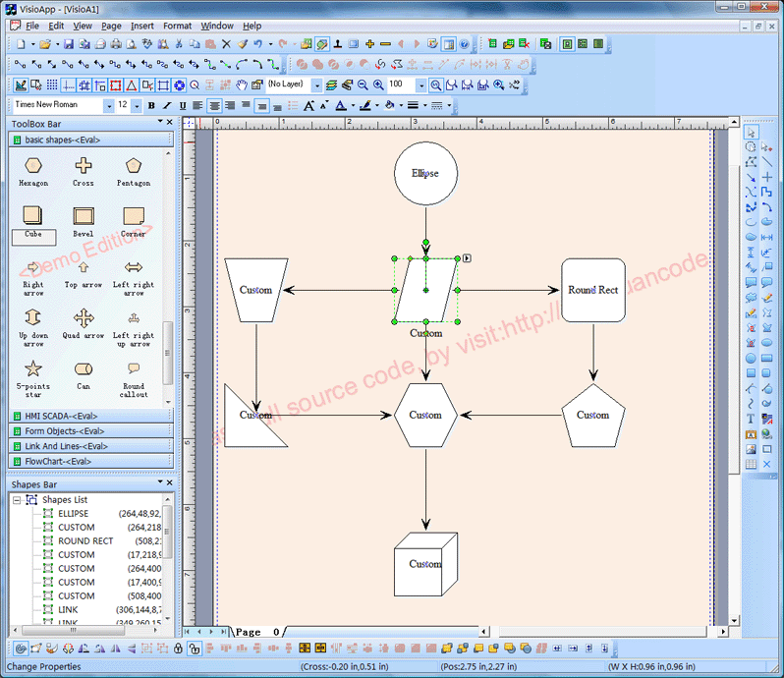Pick the 5-points star shape
Image resolution: width=784 pixels, height=678 pixels.
coord(33,368)
